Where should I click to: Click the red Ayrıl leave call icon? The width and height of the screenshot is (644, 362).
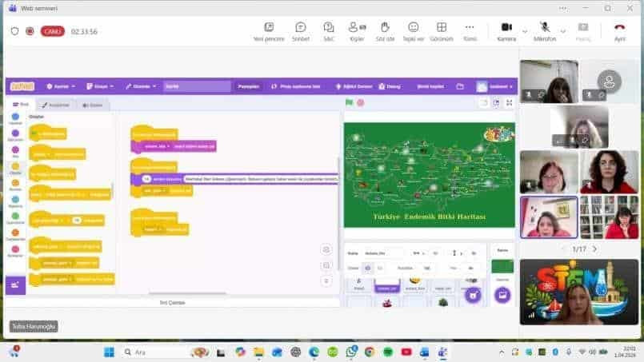(x=618, y=30)
